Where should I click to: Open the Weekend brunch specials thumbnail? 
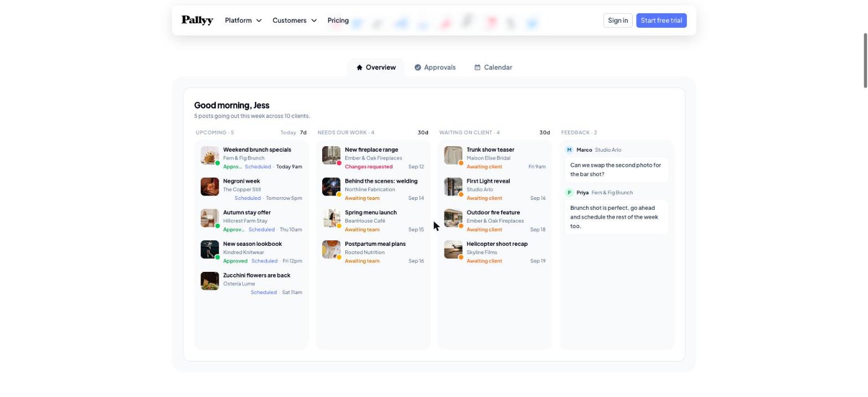pyautogui.click(x=210, y=156)
